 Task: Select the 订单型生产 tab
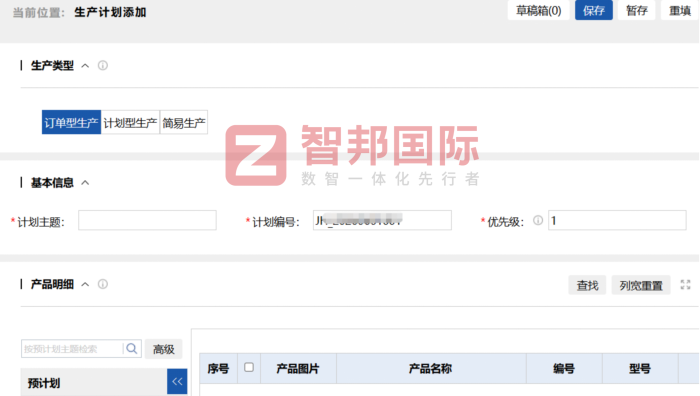point(71,122)
